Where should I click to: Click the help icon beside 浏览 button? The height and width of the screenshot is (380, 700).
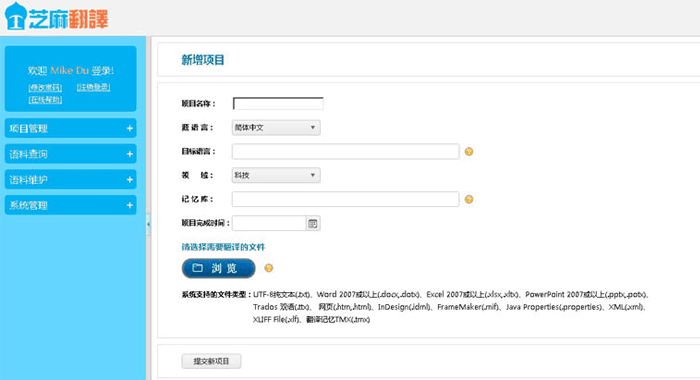pos(268,268)
